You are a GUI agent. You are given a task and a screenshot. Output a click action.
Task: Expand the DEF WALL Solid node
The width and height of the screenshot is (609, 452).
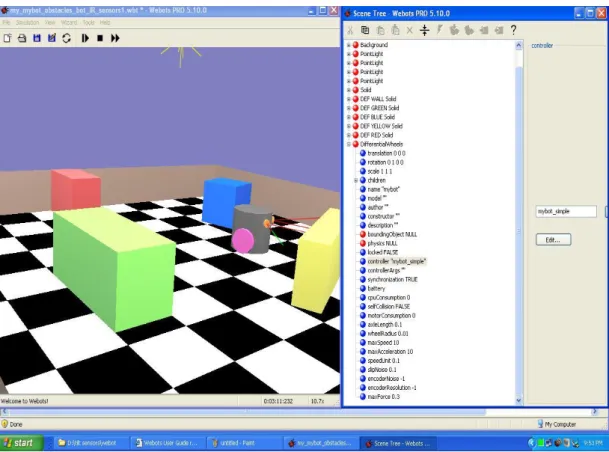pos(349,99)
